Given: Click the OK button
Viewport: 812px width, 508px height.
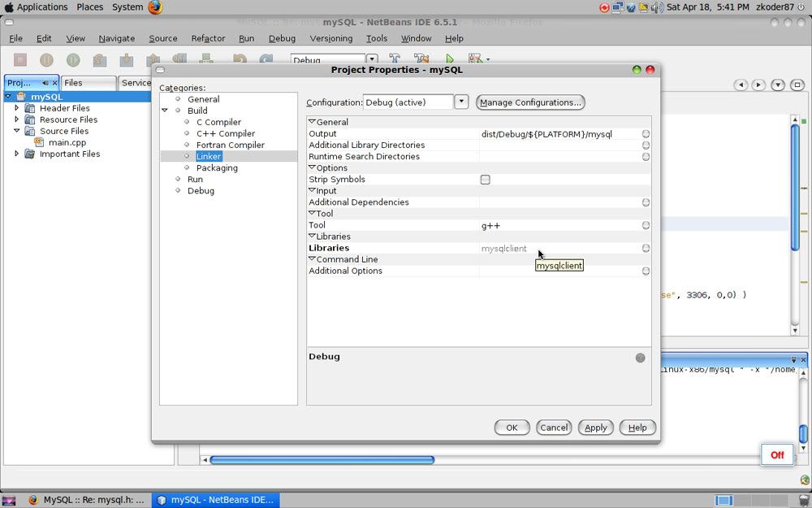Looking at the screenshot, I should coord(512,428).
